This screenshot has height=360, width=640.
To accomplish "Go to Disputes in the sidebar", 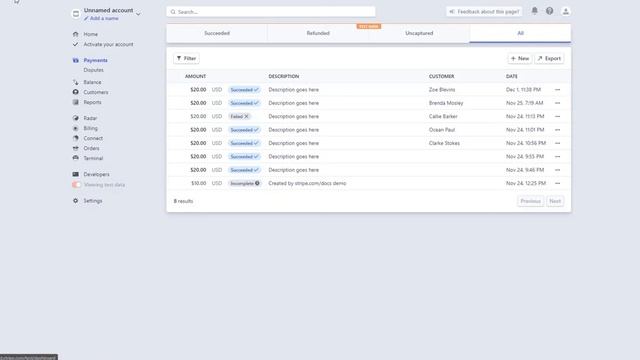I will tap(93, 70).
